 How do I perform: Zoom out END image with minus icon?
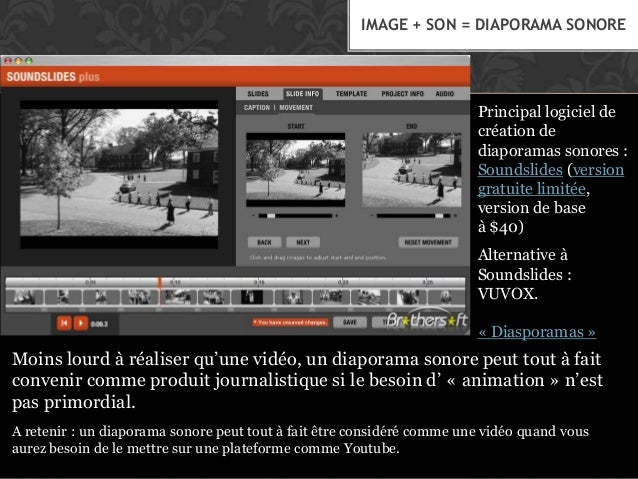coord(372,216)
